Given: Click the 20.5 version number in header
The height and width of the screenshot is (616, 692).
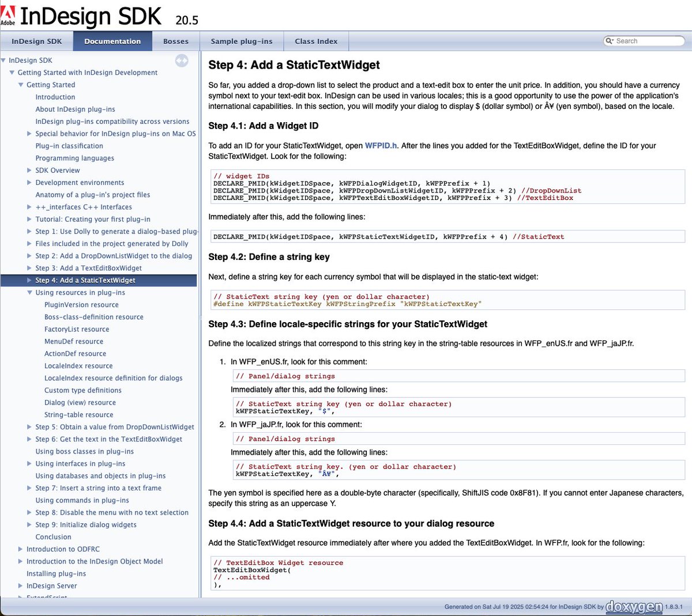Looking at the screenshot, I should coord(187,20).
